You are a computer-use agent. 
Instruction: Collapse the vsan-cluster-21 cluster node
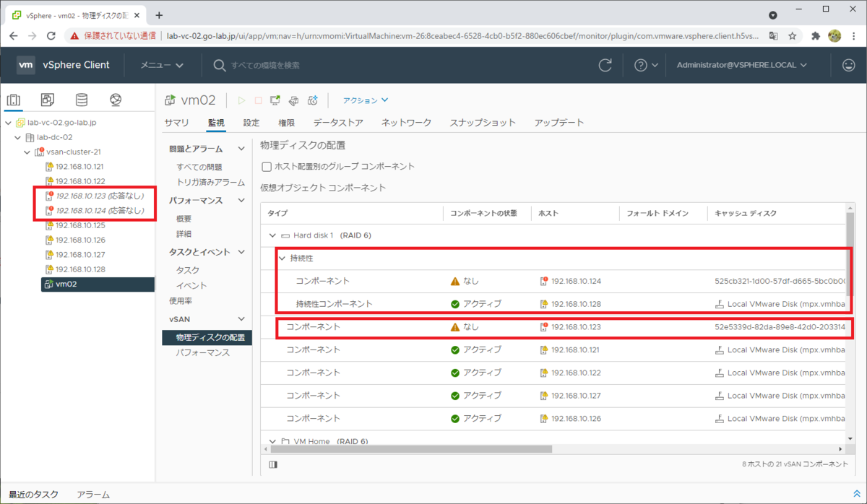pos(28,152)
